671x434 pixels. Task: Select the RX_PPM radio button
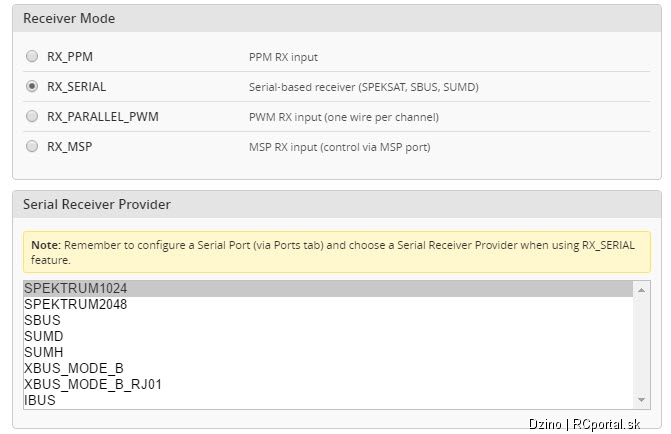32,56
